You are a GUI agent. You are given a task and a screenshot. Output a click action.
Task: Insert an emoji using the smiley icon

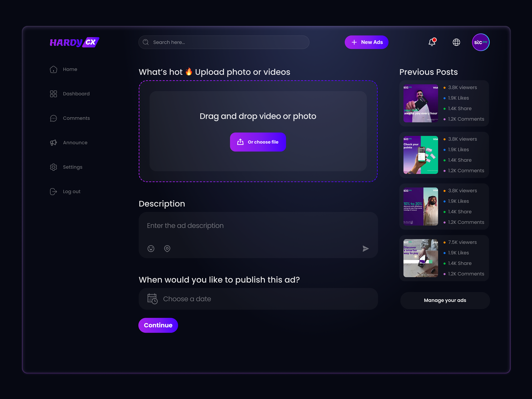tap(151, 248)
